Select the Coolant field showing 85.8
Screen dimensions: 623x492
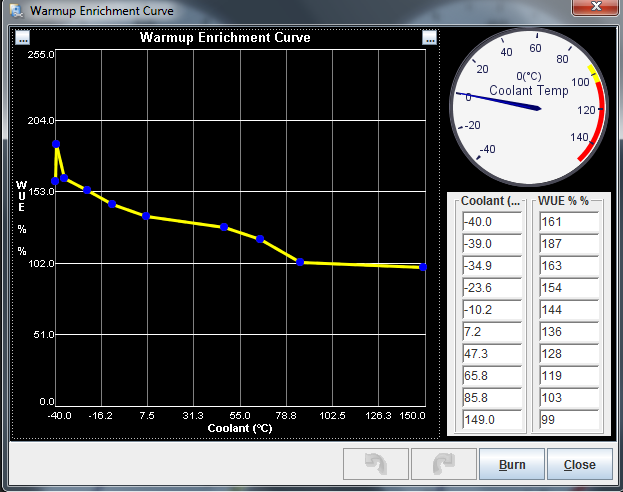coord(492,397)
